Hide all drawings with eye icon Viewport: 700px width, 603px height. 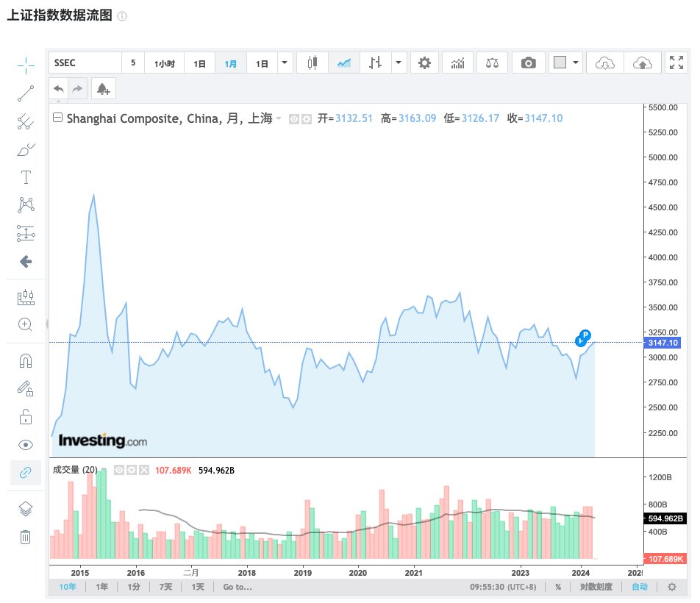(26, 444)
